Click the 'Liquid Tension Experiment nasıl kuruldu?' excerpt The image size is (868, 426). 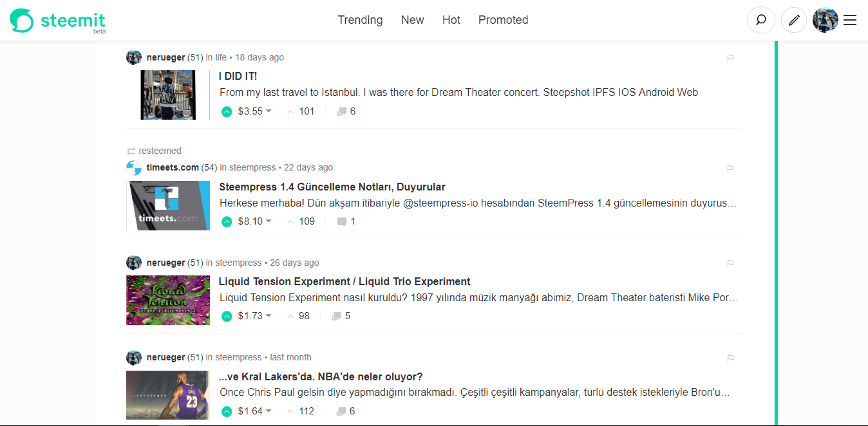click(479, 298)
